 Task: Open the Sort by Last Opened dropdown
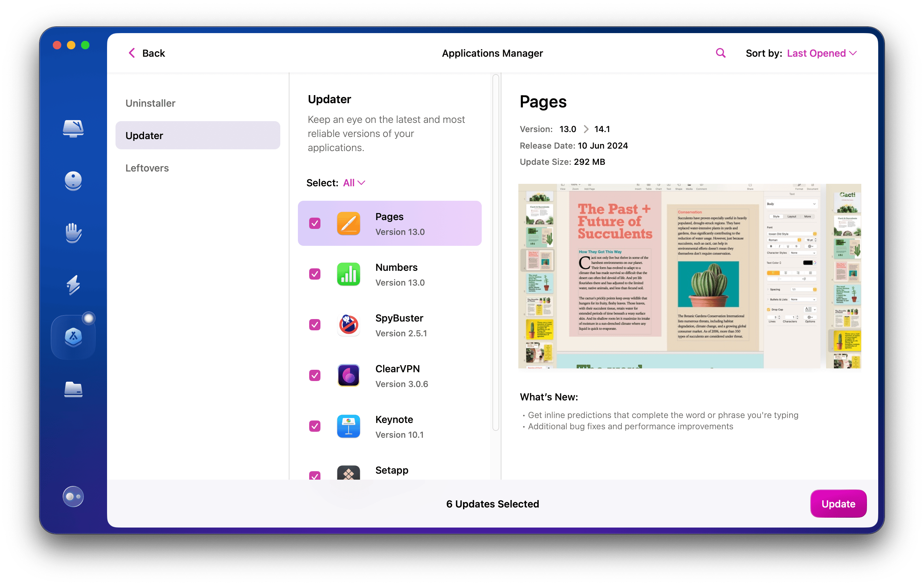[821, 53]
